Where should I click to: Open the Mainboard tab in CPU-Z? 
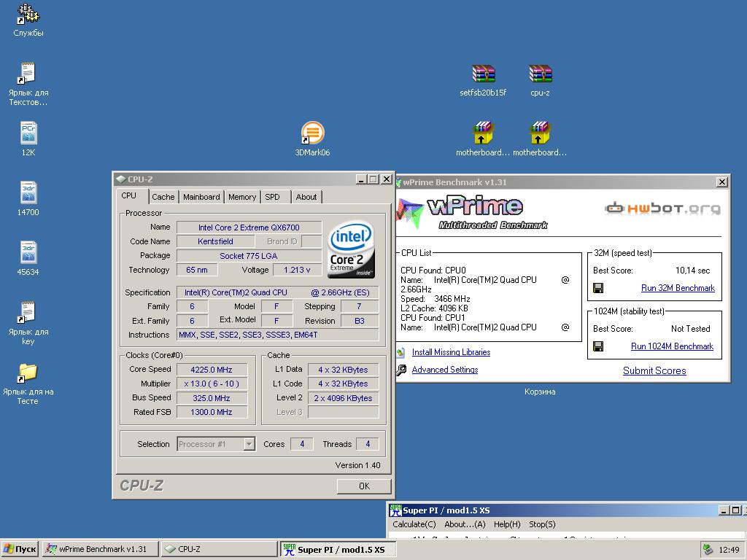201,197
